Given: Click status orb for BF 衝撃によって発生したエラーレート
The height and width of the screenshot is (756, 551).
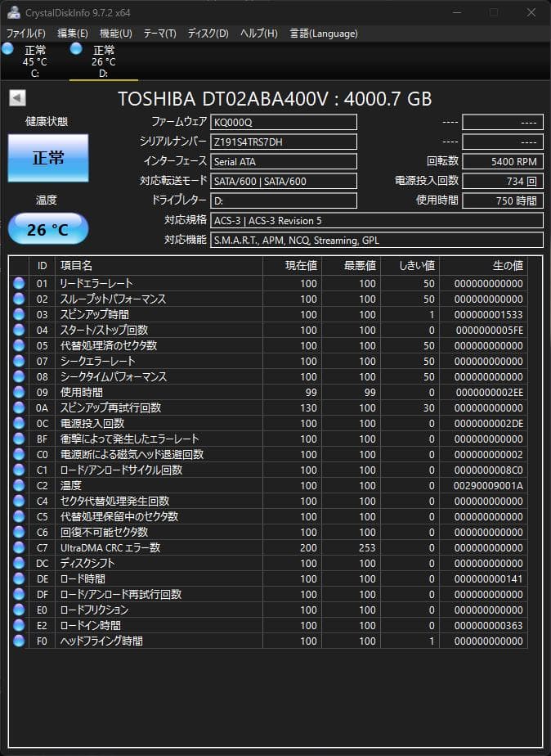Looking at the screenshot, I should 19,439.
